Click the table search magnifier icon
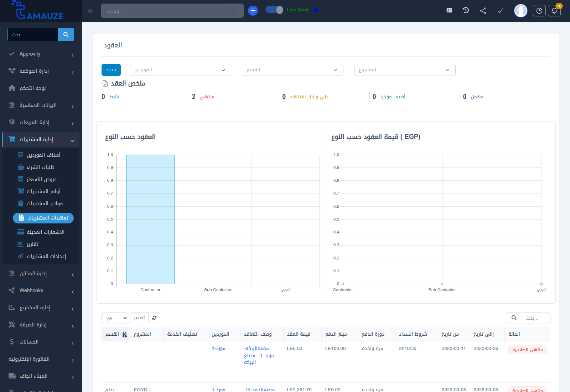 click(514, 318)
